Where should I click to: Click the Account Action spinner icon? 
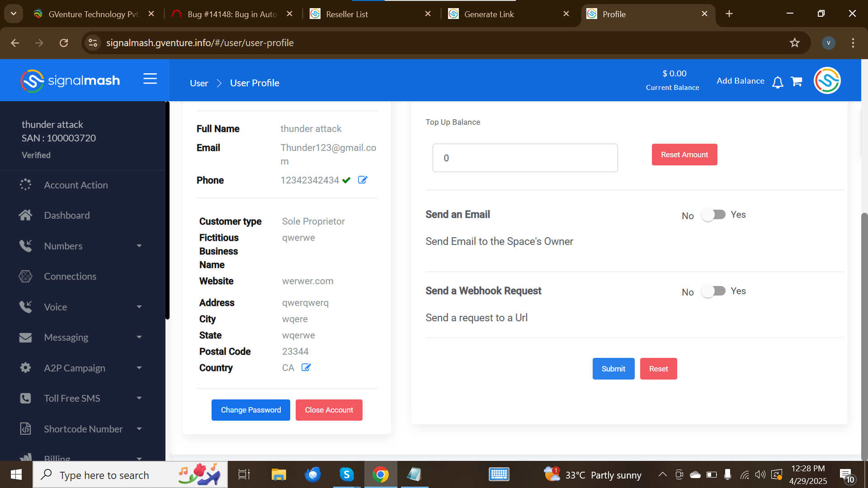tap(25, 185)
